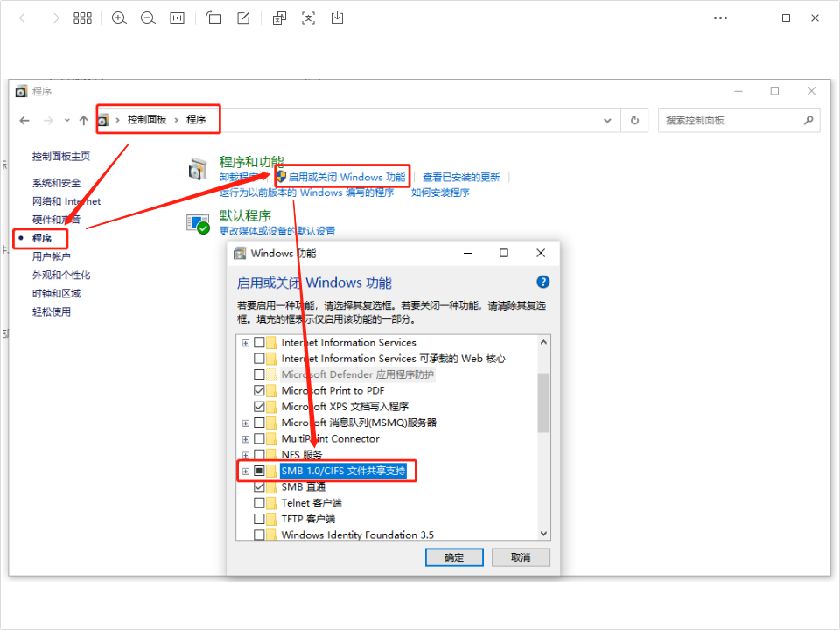
Task: Click the feature list scrollbar thumb
Action: coord(543,402)
